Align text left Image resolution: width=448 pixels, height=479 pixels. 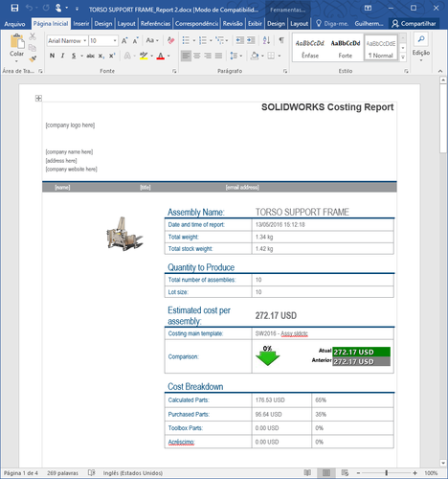186,56
